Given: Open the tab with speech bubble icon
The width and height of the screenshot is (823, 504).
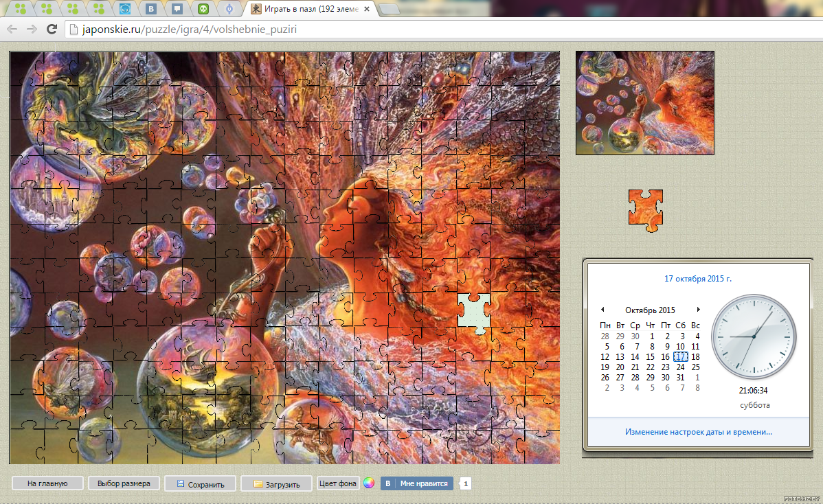Looking at the screenshot, I should coord(177,9).
